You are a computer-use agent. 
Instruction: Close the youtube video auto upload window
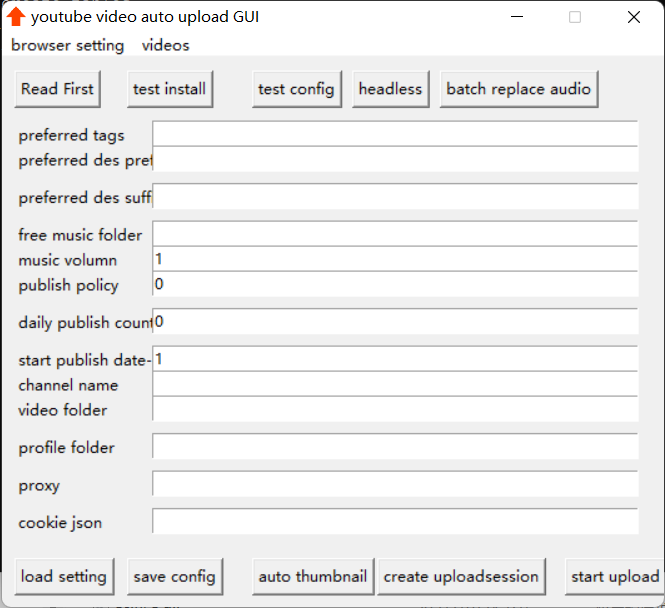634,17
